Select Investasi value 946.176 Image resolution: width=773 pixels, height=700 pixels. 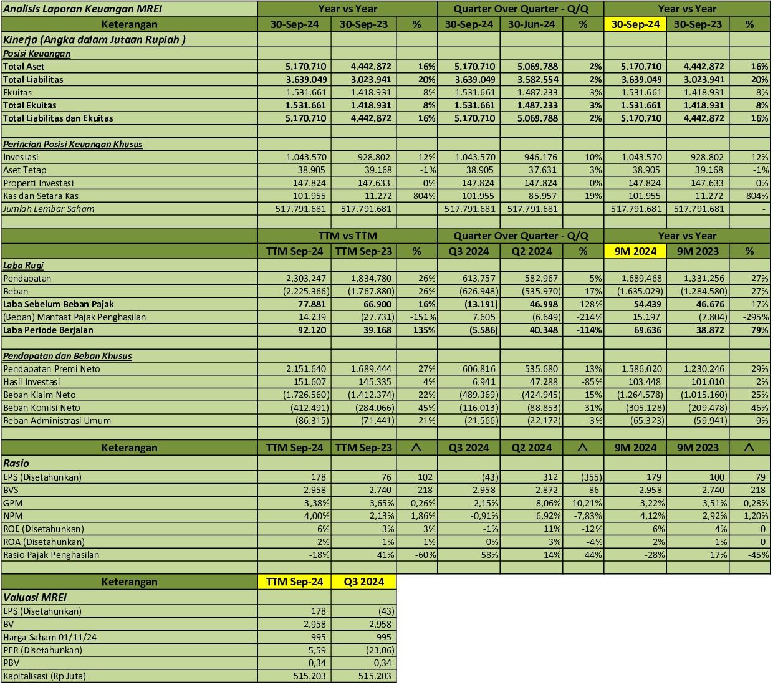tap(540, 157)
